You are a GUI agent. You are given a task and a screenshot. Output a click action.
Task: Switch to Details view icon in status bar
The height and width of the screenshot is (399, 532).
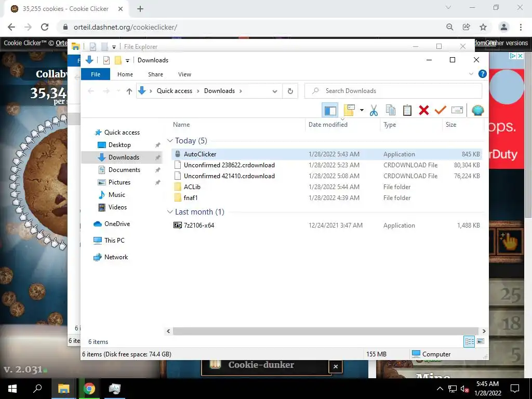click(469, 342)
